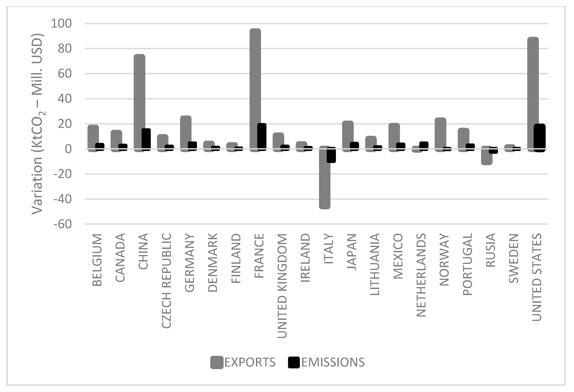Screen dimensions: 574x392
Task: Click the black France emissions bar
Action: coord(262,137)
